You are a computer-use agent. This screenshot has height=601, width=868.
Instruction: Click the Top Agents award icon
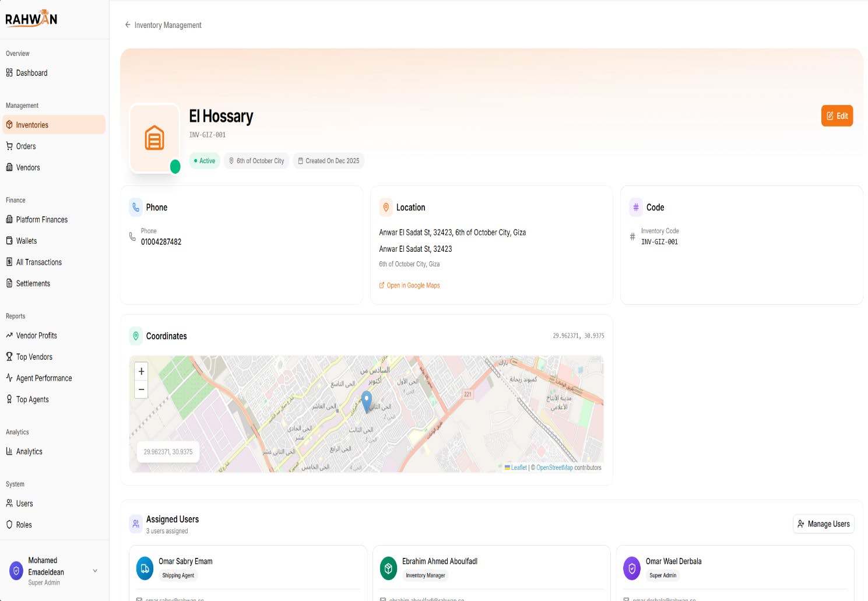9,399
